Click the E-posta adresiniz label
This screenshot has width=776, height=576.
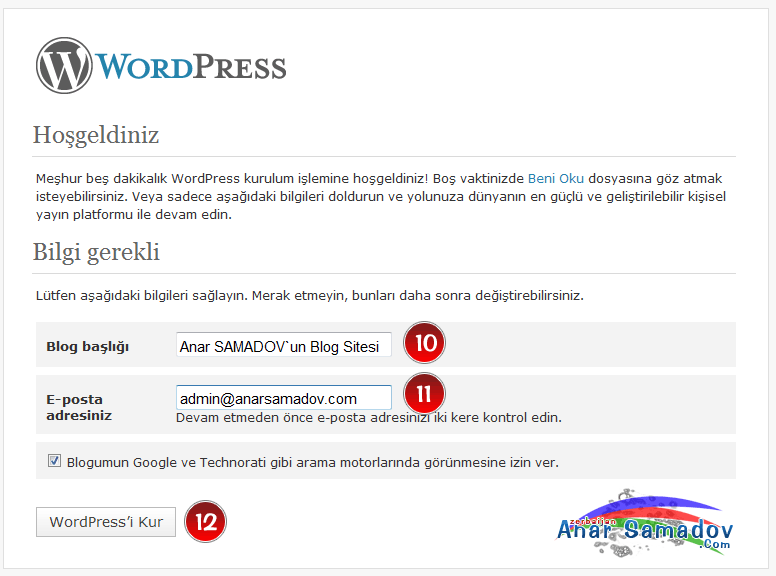click(x=79, y=407)
